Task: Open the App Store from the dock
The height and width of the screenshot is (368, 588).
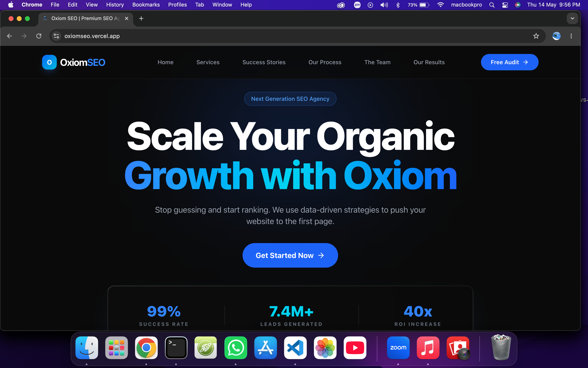Action: [266, 348]
